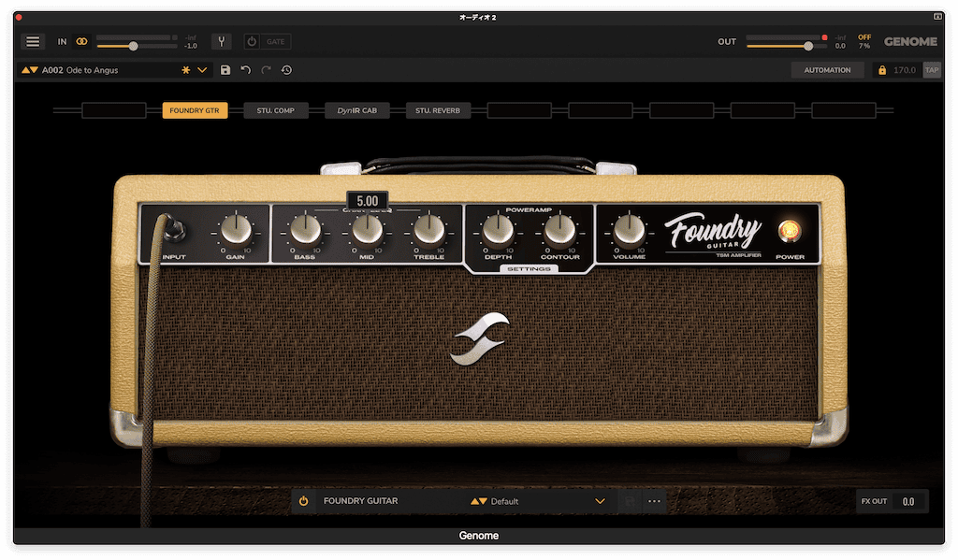Select the DynIR CAB slot
Screen dimensions: 958x560
coord(356,110)
